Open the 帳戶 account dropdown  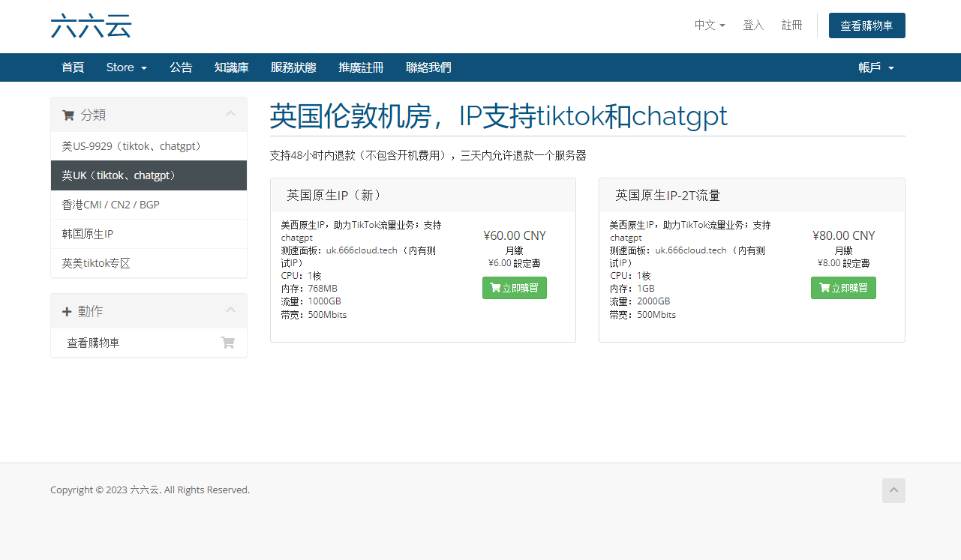875,67
